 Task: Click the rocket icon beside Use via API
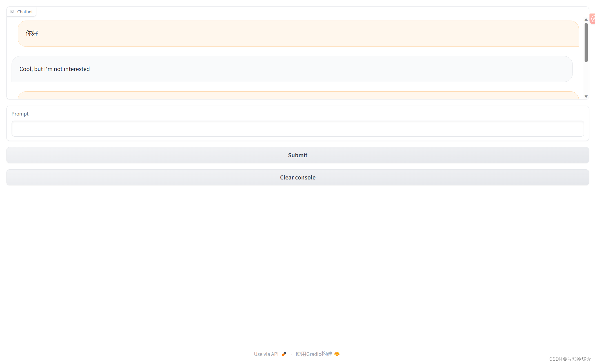click(x=284, y=354)
